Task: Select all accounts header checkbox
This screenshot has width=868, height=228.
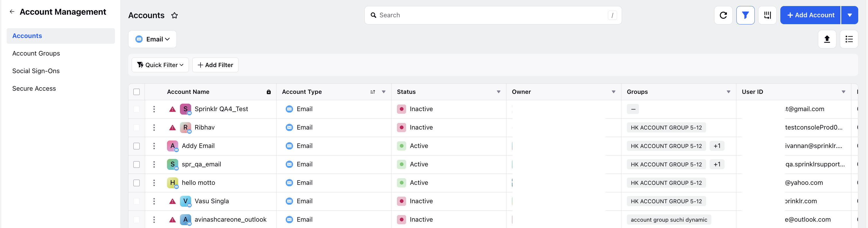Action: [137, 92]
